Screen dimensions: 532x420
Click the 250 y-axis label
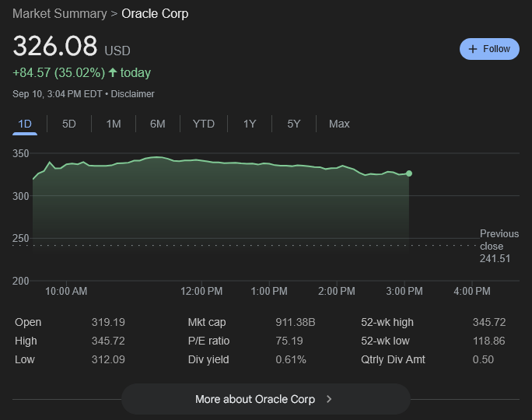[x=21, y=238]
